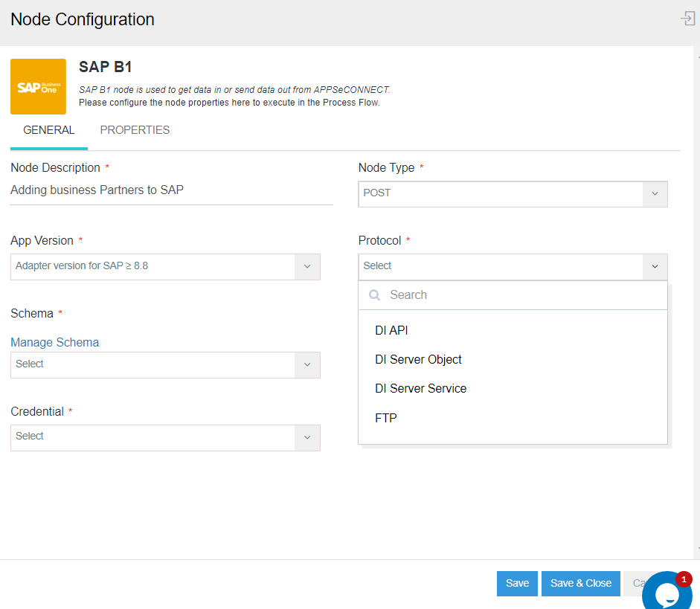
Task: Click the search magnifier icon in dropdown
Action: 375,295
